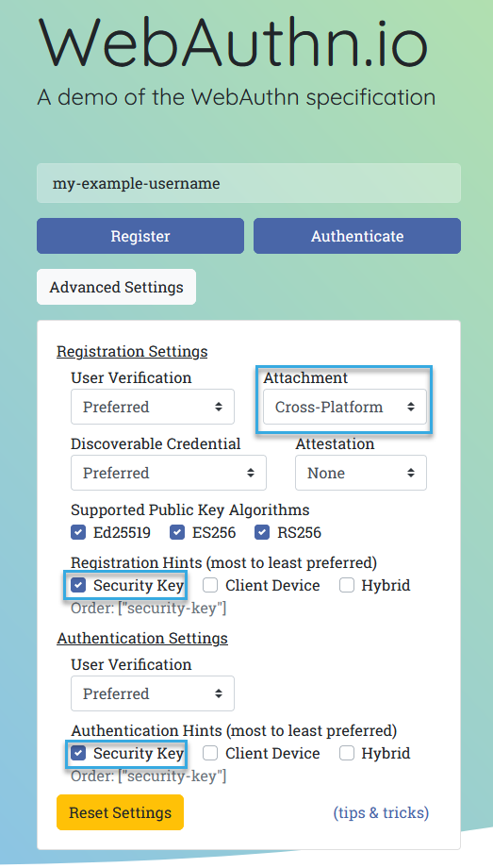Viewport: 493px width, 868px height.
Task: Click the Authentication Settings heading
Action: pyautogui.click(x=142, y=639)
